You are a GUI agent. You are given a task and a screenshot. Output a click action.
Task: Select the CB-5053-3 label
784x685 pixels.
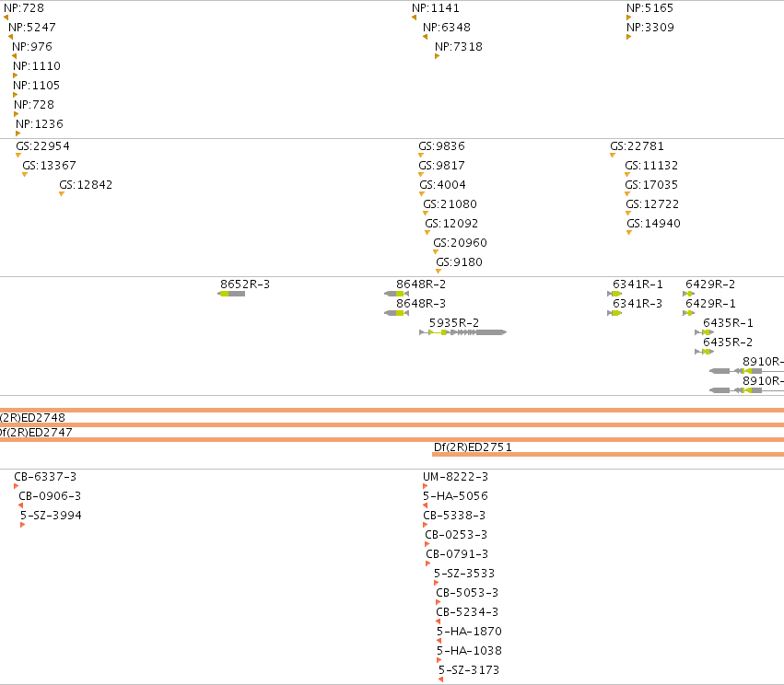coord(467,593)
